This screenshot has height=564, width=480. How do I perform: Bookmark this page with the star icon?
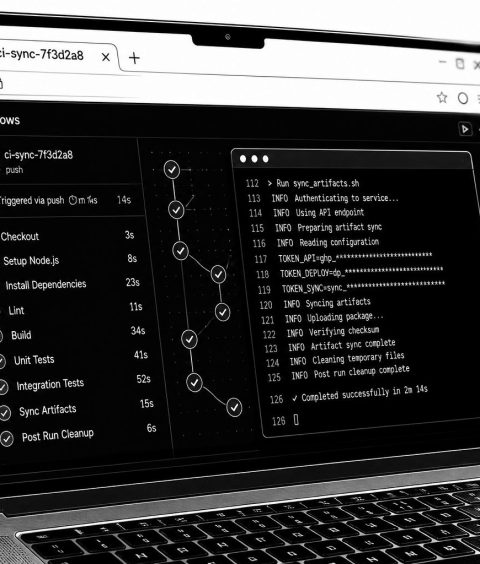click(442, 97)
